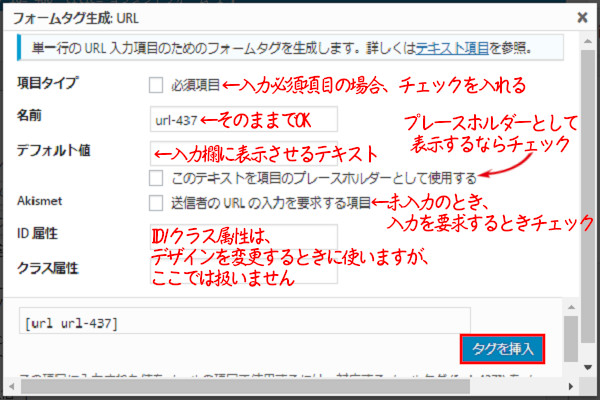The image size is (600, 400).
Task: Click the horizontal scrollbar left arrow
Action: [x=11, y=386]
